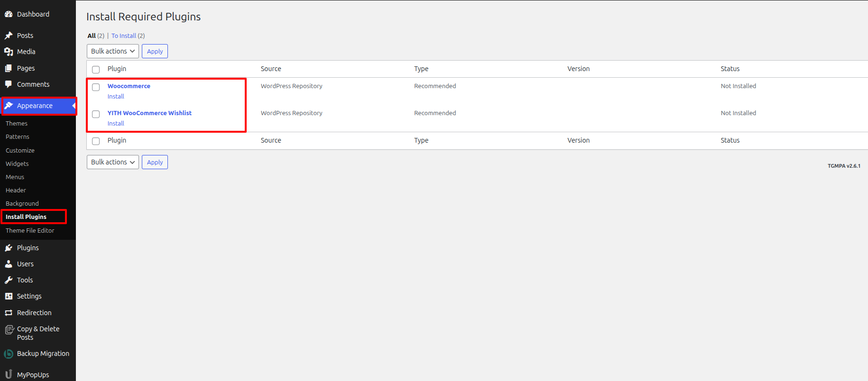The height and width of the screenshot is (381, 868).
Task: Go to the Customize submenu item
Action: (20, 150)
